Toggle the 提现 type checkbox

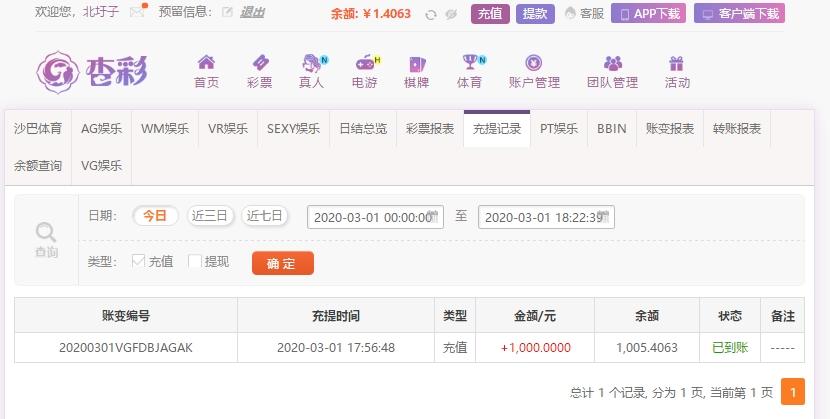195,261
